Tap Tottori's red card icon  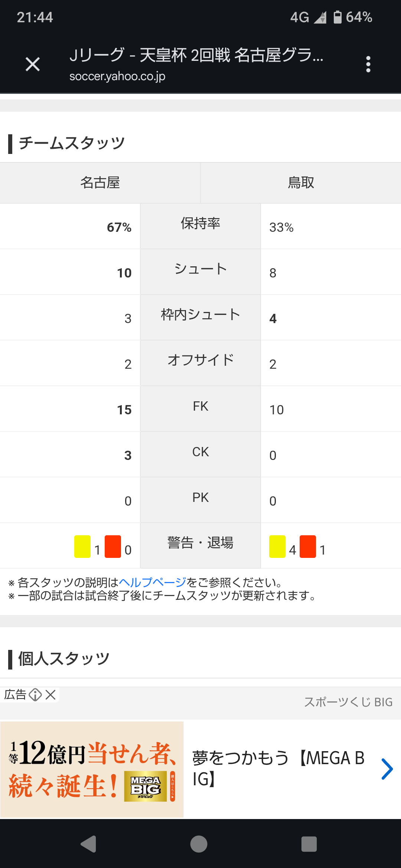[x=308, y=546]
